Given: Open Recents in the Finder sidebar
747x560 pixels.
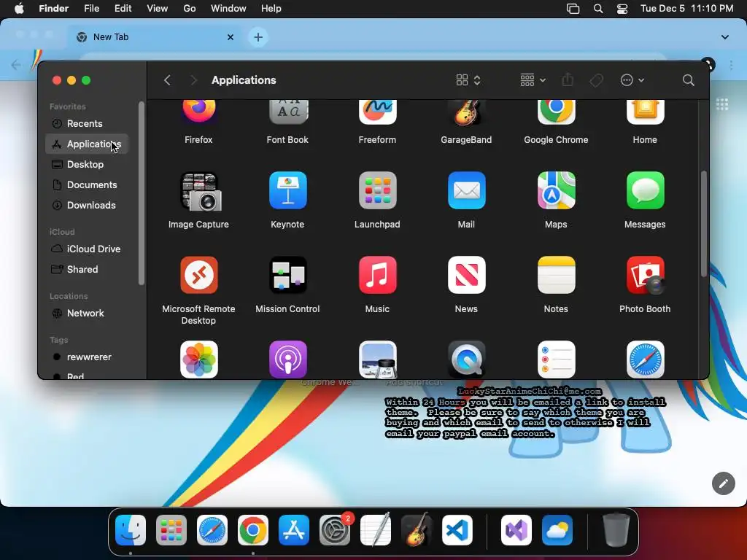Looking at the screenshot, I should pyautogui.click(x=87, y=124).
